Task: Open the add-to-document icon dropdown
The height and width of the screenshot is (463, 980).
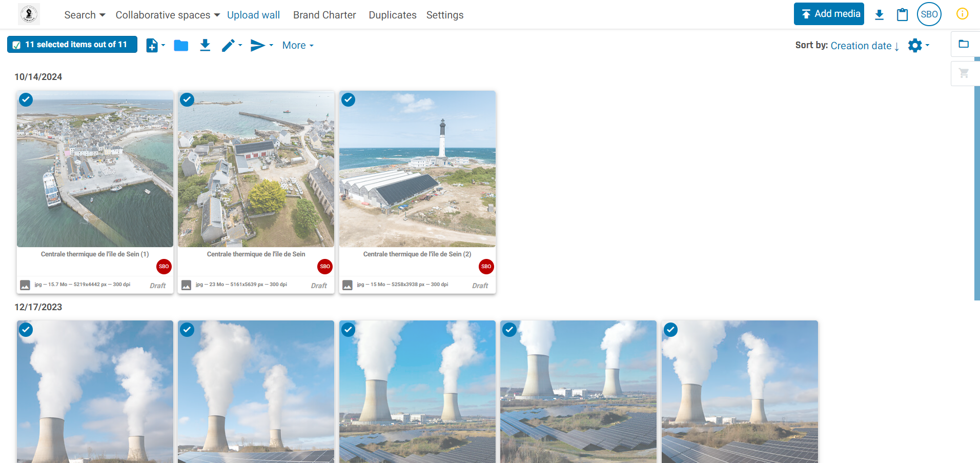Action: click(155, 45)
